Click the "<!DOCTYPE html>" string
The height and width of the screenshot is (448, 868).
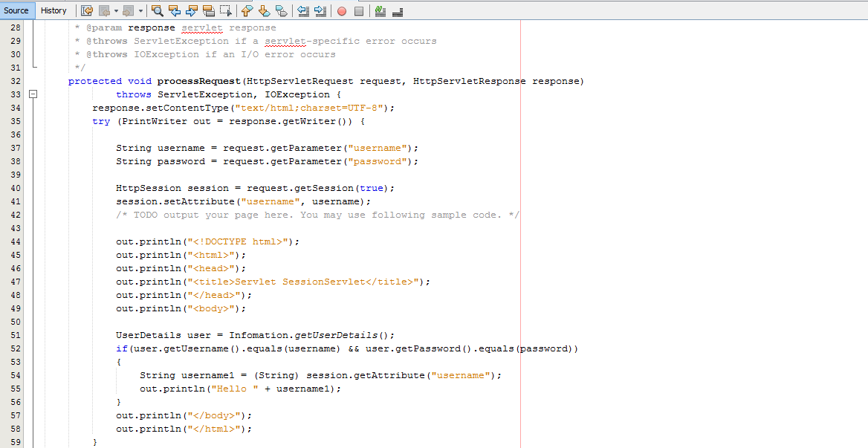pos(238,241)
